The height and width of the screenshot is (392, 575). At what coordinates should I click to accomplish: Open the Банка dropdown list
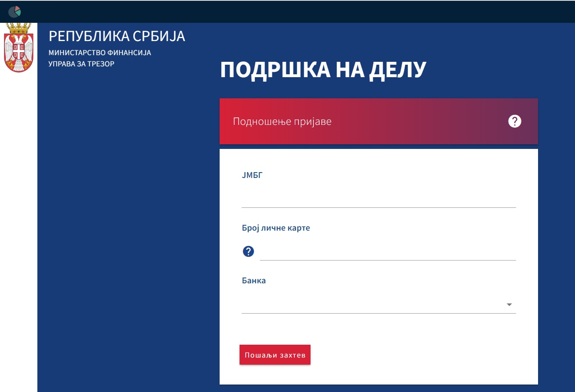click(x=379, y=304)
